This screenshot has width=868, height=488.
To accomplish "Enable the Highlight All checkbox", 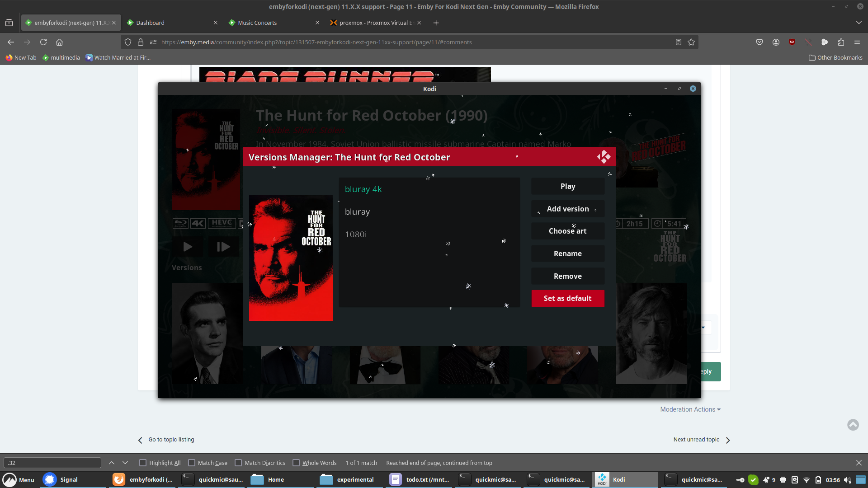I will pyautogui.click(x=143, y=463).
